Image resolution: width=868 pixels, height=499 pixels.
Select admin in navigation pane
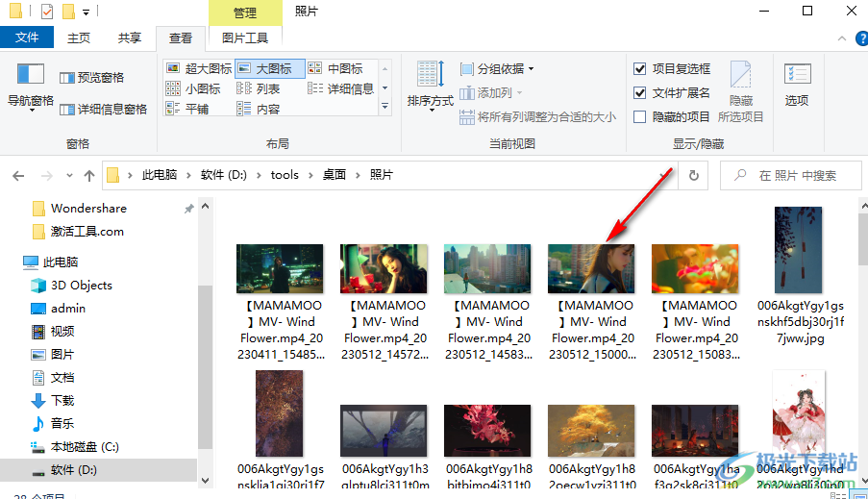click(x=58, y=309)
